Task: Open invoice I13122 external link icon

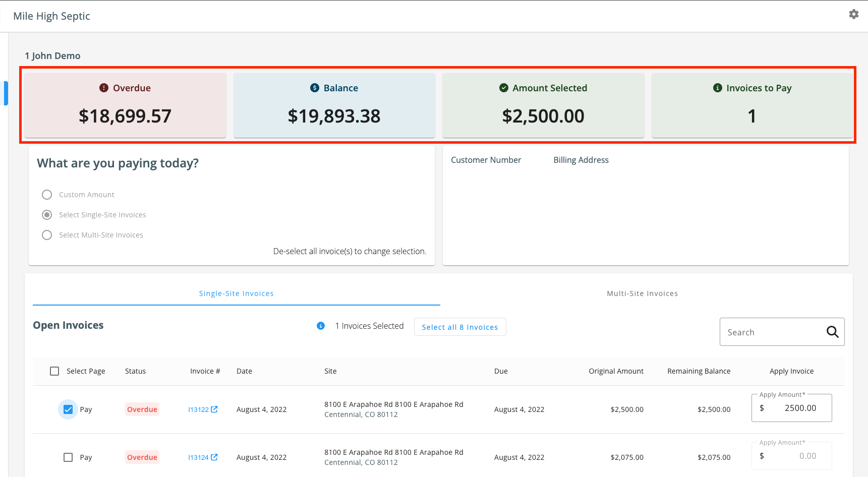Action: point(214,409)
